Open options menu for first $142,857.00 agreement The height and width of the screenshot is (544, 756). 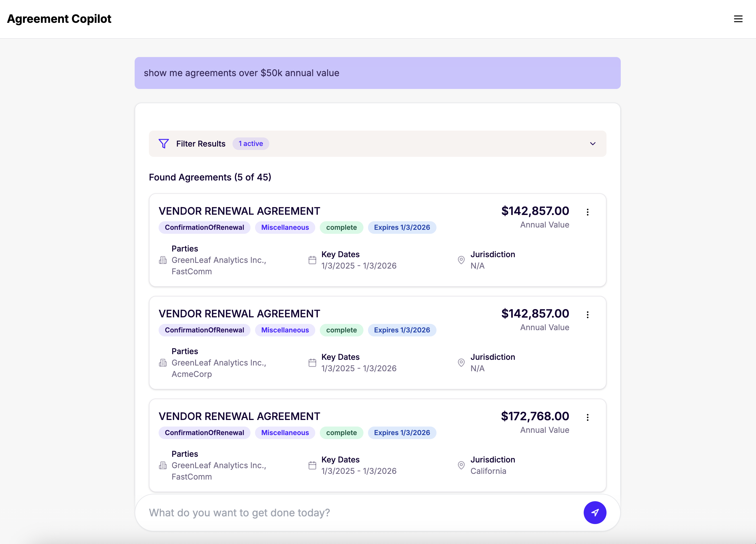[587, 212]
